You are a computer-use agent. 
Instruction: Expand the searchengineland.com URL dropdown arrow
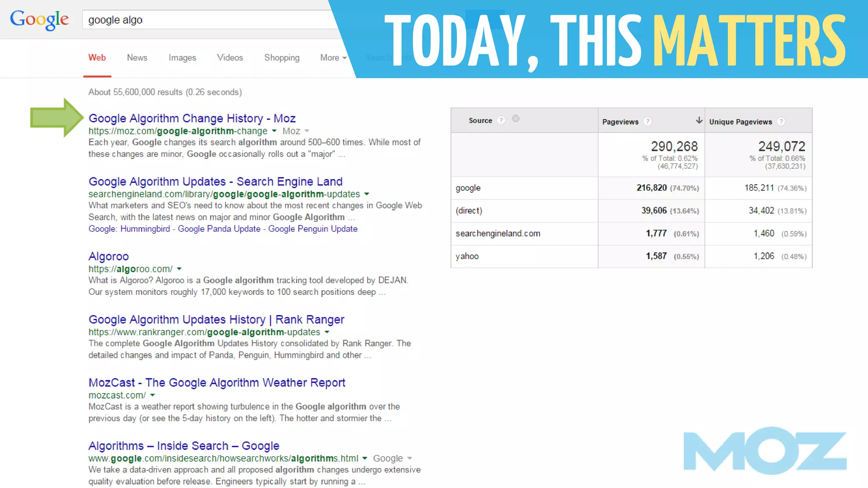[367, 194]
